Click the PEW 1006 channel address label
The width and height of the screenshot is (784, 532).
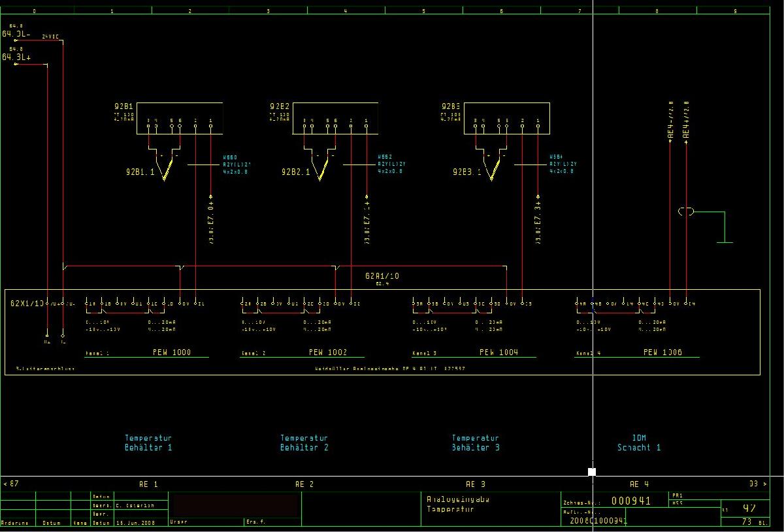point(662,352)
